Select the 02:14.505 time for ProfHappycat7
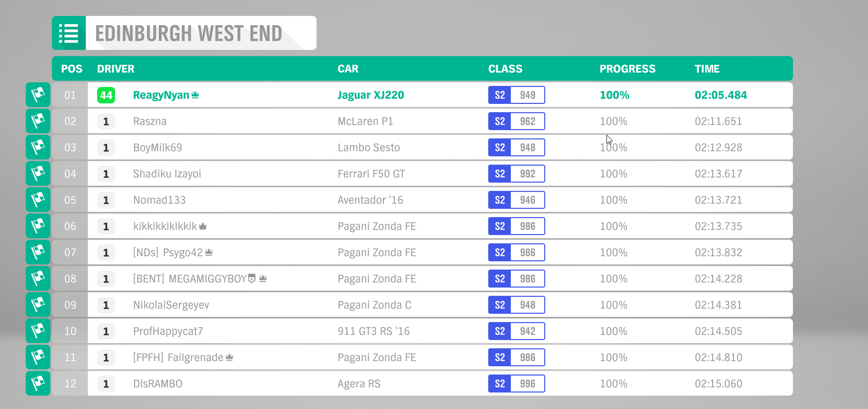This screenshot has width=868, height=409. [718, 331]
